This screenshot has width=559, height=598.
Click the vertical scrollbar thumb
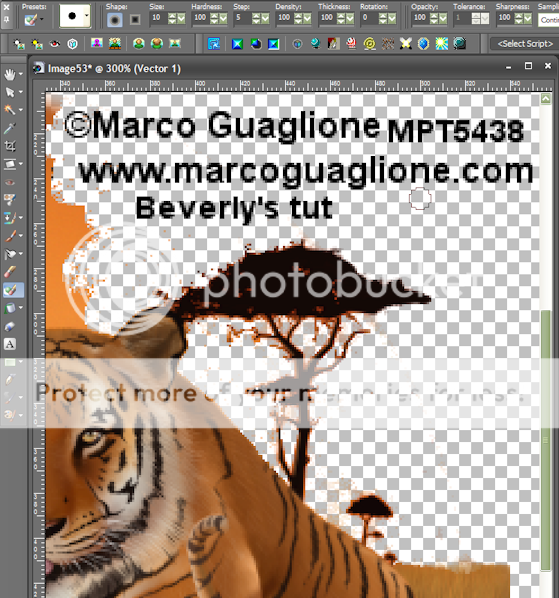[x=546, y=439]
